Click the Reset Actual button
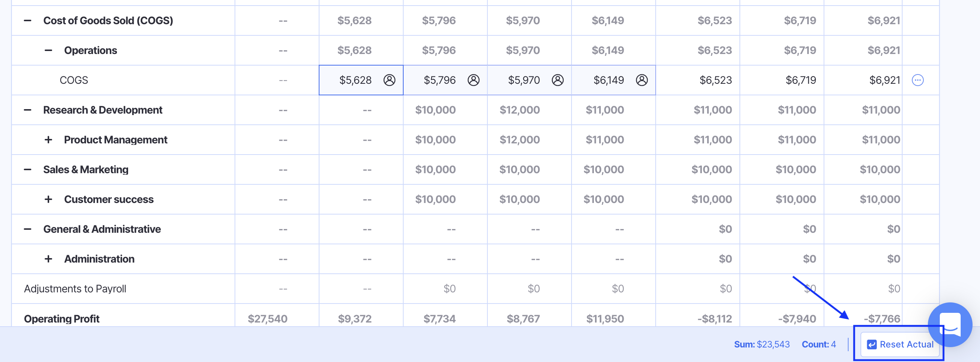 [900, 344]
